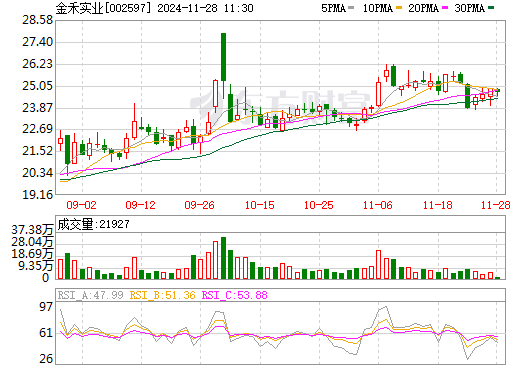Click the 28.58 price axis label
Screen dimensions: 520x365
point(38,20)
